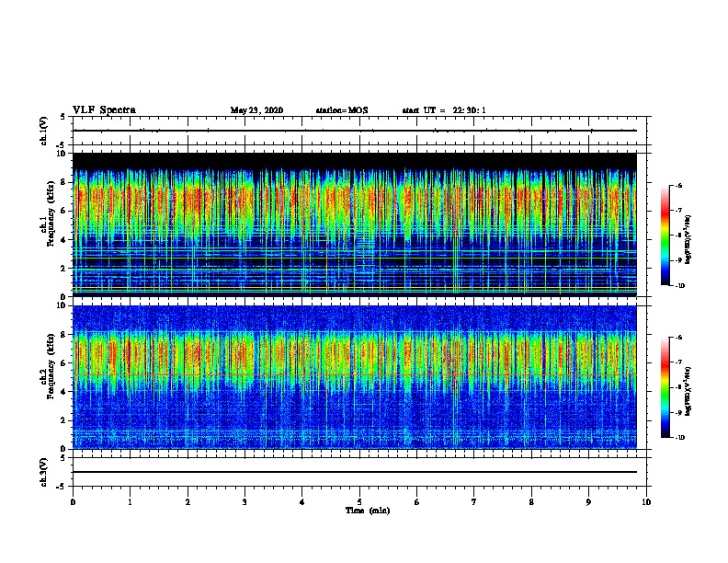The width and height of the screenshot is (728, 563).
Task: Click the orange horizontal line in ch.2 spectrogram
Action: (x=355, y=374)
